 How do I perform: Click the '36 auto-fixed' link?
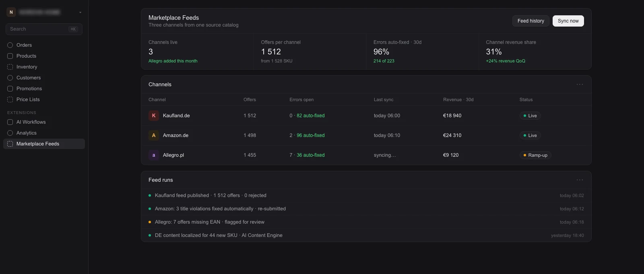(x=311, y=155)
